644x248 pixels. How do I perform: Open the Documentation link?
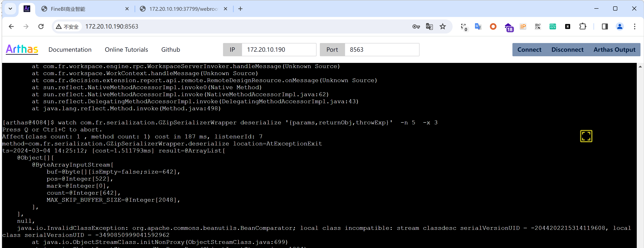pos(70,49)
